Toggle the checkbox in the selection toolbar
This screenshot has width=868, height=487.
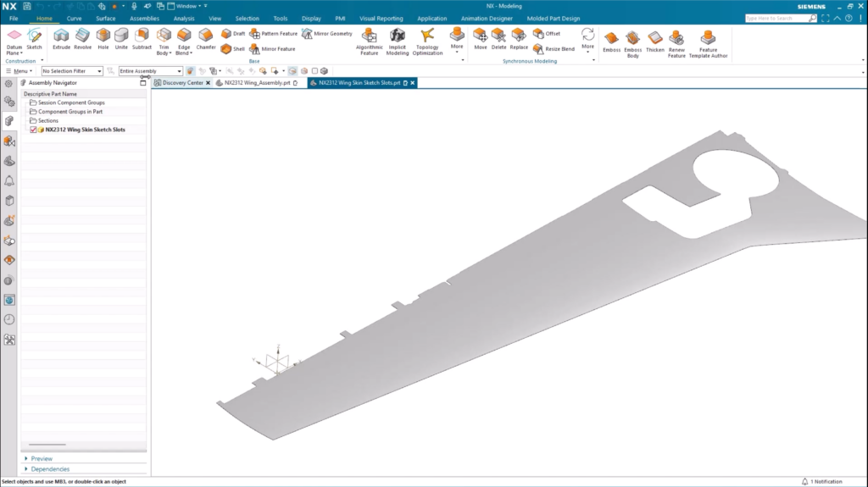pos(314,71)
